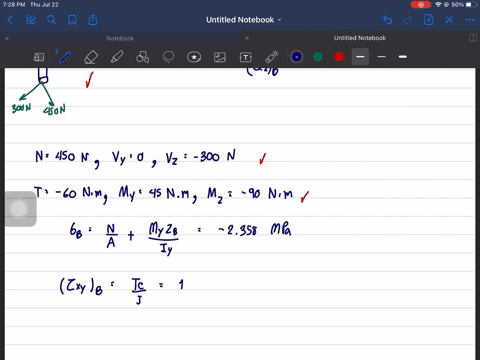Select the Lasso tool
The image size is (480, 360).
pos(168,57)
